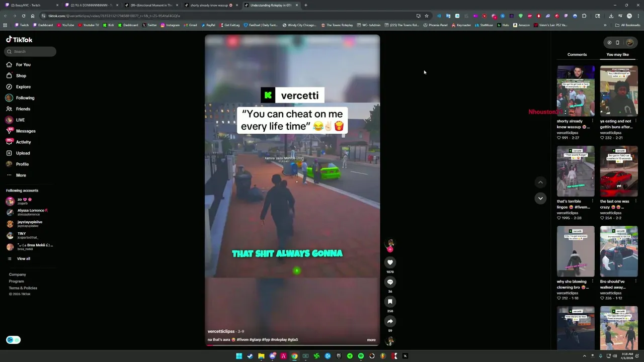The image size is (644, 362).
Task: Open the spinning sound disc icon
Action: pyautogui.click(x=390, y=341)
